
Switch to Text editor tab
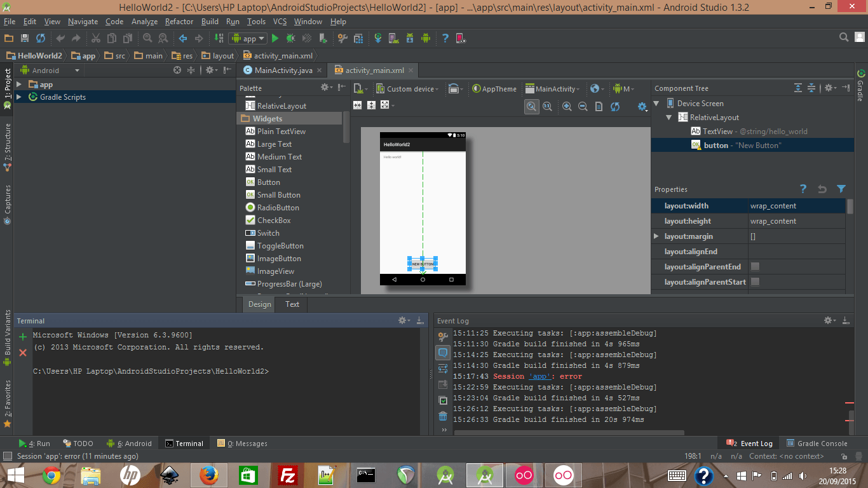pyautogui.click(x=292, y=304)
